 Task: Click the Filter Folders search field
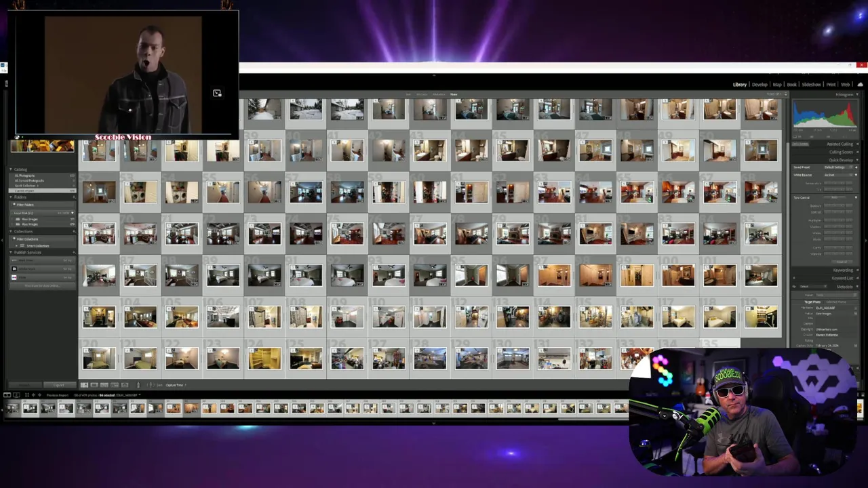(42, 205)
